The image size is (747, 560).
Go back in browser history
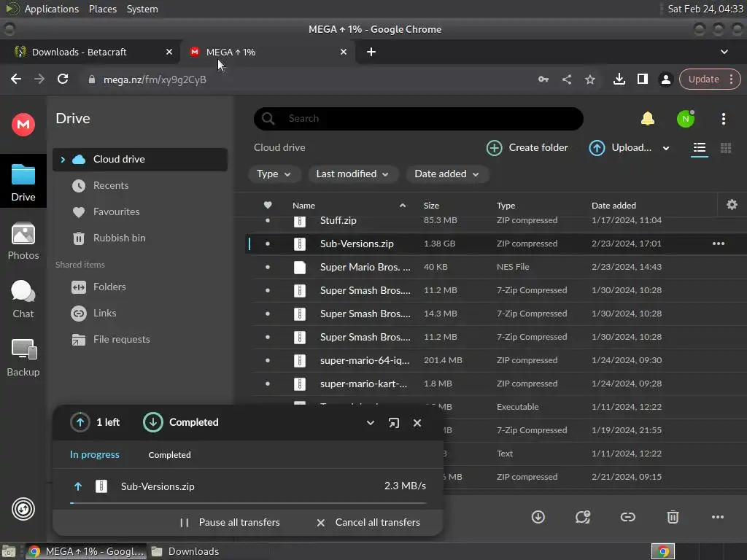tap(16, 79)
